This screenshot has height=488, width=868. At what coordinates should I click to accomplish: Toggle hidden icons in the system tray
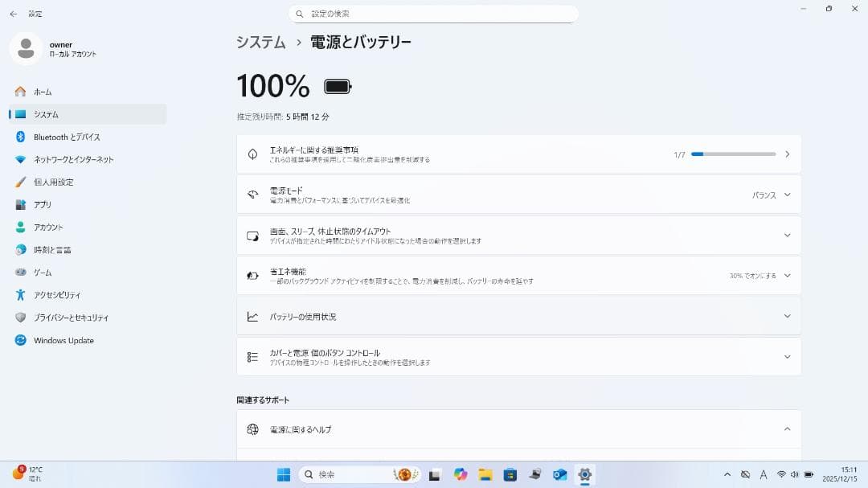coord(727,474)
